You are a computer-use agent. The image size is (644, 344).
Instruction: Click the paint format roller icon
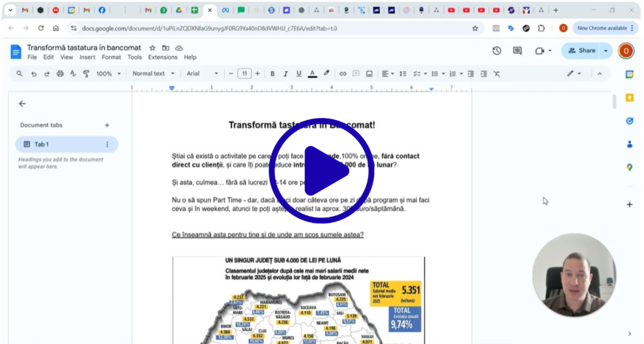[x=86, y=74]
